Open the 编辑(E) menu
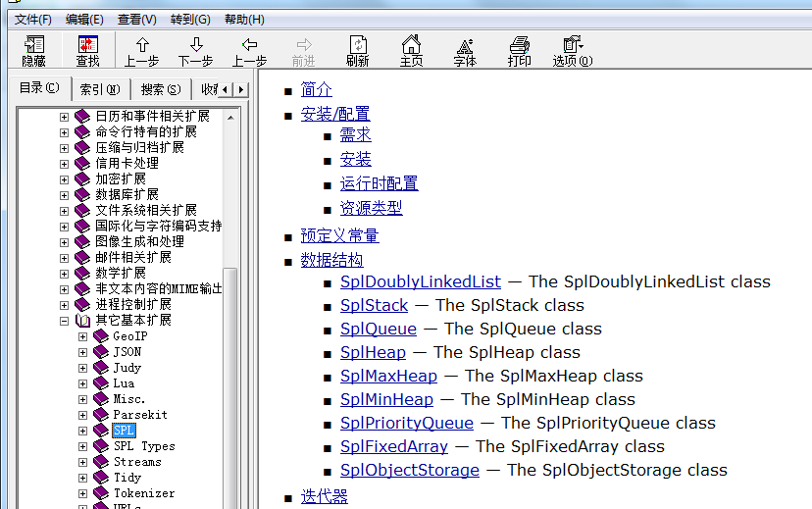This screenshot has height=509, width=812. click(84, 20)
